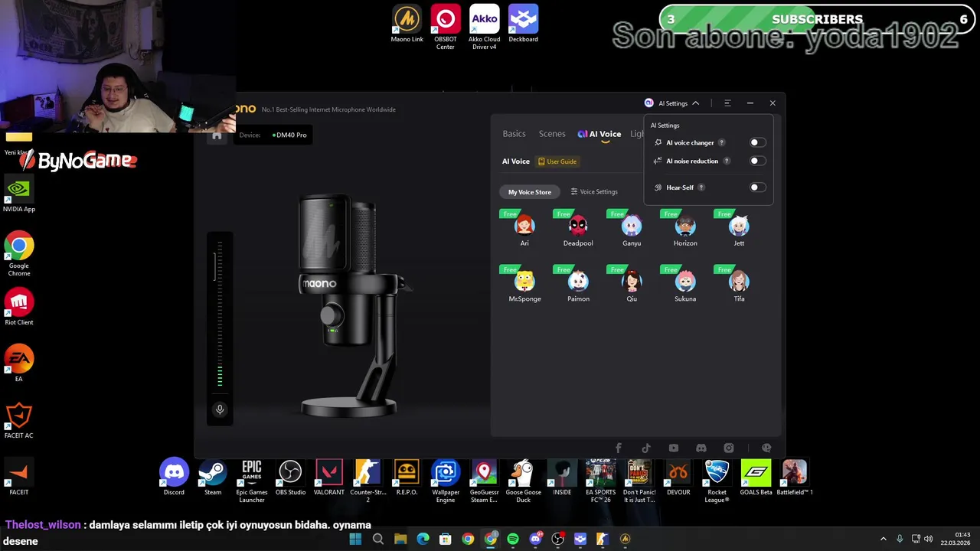Select the Ari voice avatar
This screenshot has width=980, height=551.
524,225
